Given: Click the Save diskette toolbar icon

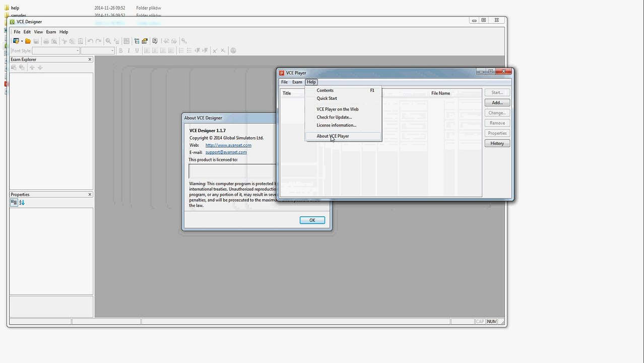Looking at the screenshot, I should pyautogui.click(x=36, y=41).
